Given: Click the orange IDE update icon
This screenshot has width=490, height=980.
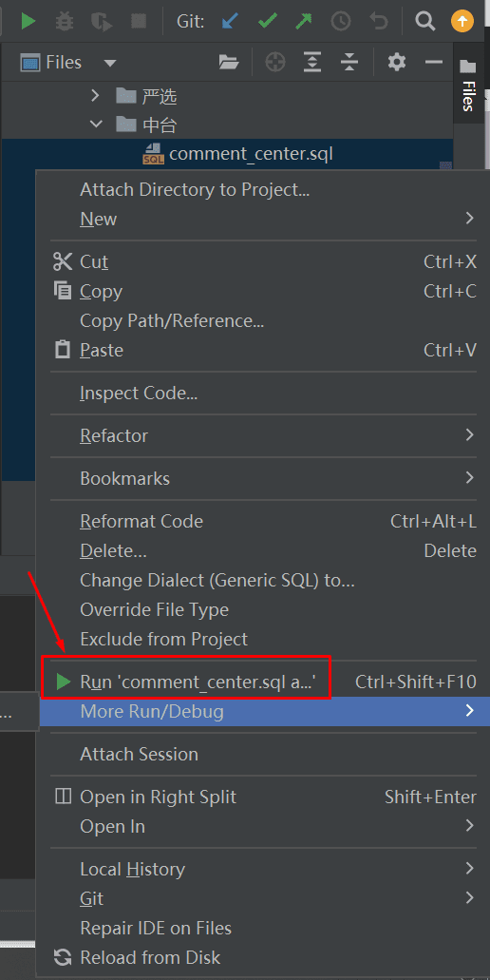Looking at the screenshot, I should [x=462, y=21].
